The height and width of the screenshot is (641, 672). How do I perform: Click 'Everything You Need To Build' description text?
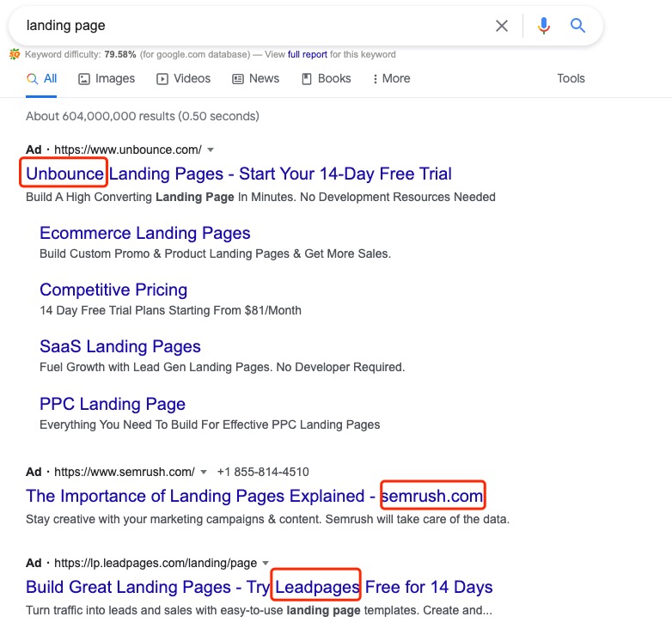[210, 424]
